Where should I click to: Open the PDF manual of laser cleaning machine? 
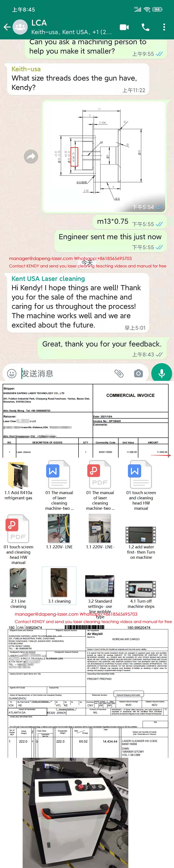100,486
